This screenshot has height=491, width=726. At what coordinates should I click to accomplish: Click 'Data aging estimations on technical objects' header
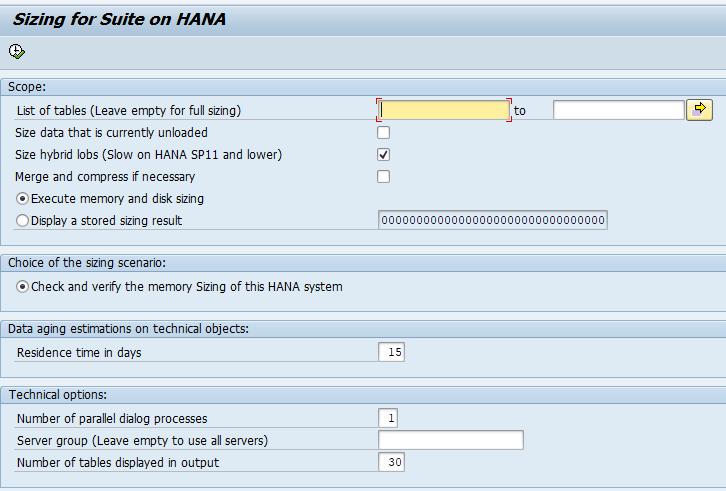tap(128, 328)
